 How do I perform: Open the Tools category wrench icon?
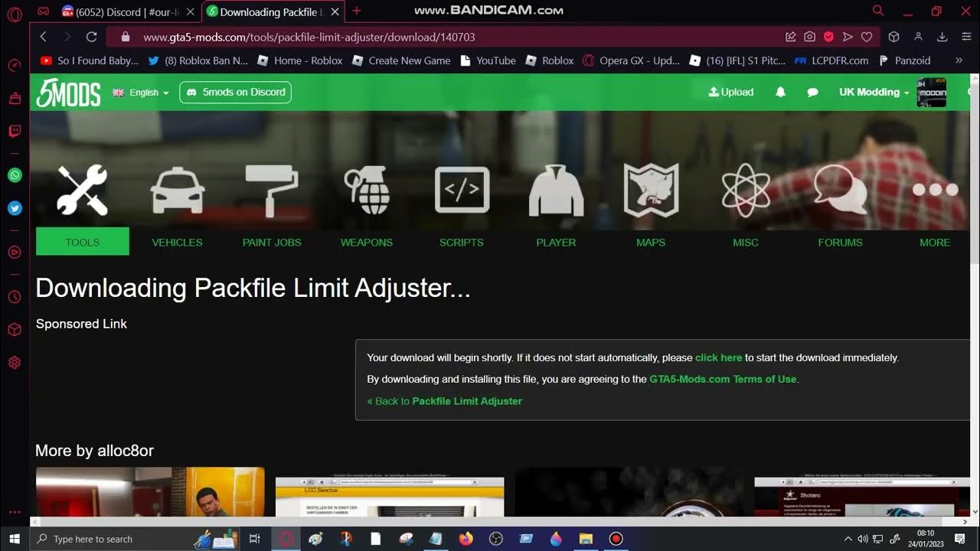[x=83, y=190]
